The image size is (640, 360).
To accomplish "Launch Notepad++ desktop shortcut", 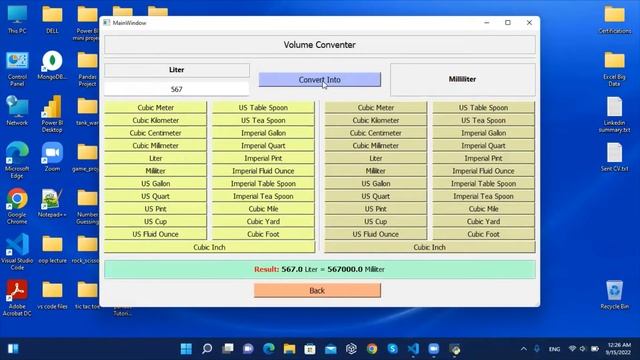I will point(52,203).
